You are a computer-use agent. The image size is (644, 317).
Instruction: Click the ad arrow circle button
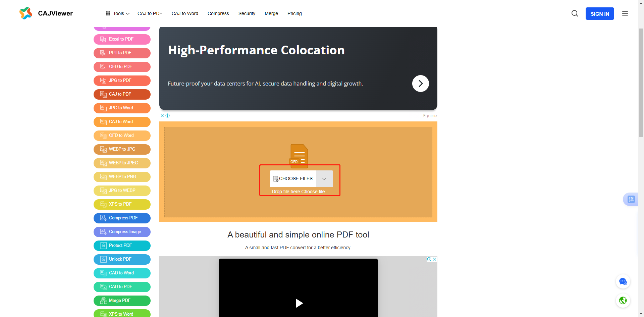pyautogui.click(x=420, y=84)
